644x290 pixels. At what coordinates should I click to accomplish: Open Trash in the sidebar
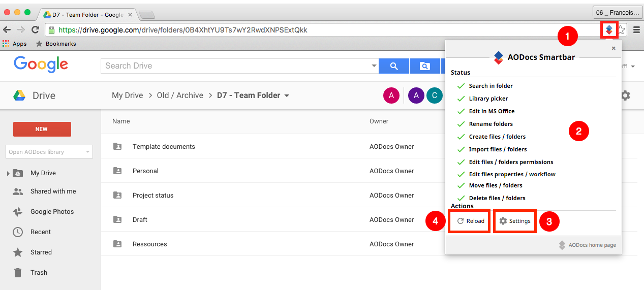39,273
